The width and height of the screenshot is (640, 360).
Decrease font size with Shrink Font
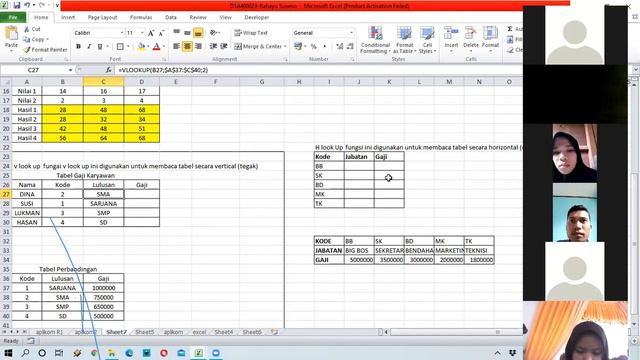click(161, 33)
